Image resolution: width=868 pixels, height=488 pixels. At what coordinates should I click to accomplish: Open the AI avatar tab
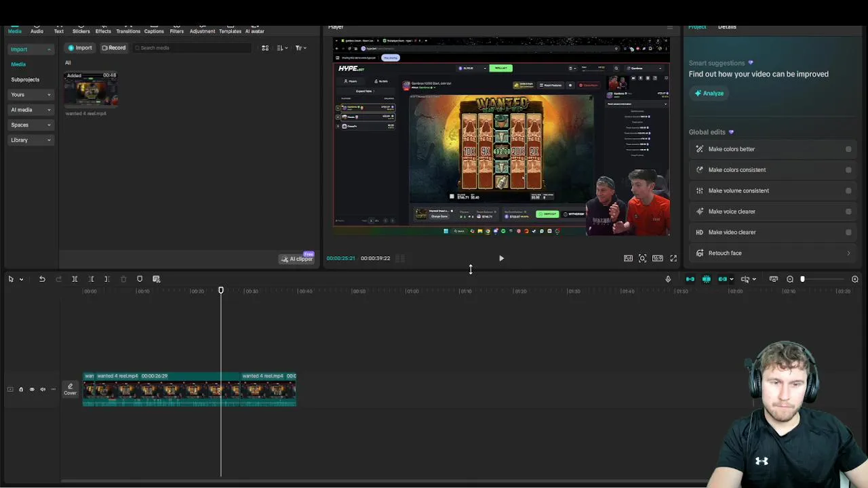[255, 30]
